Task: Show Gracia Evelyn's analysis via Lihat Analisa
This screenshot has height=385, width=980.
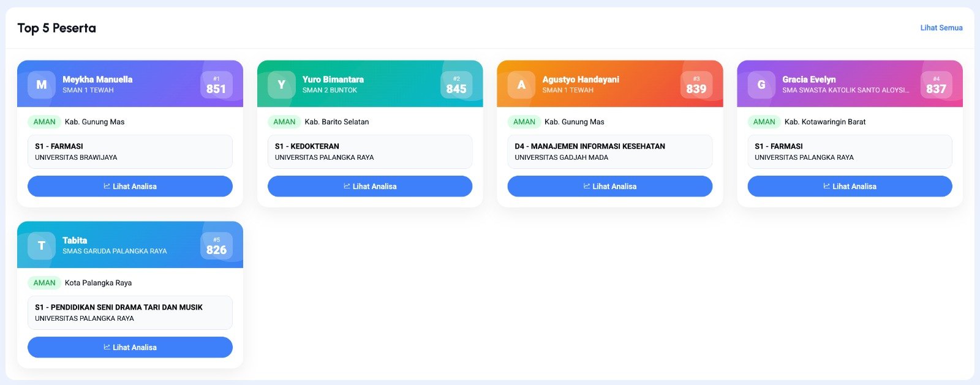Action: click(x=850, y=186)
